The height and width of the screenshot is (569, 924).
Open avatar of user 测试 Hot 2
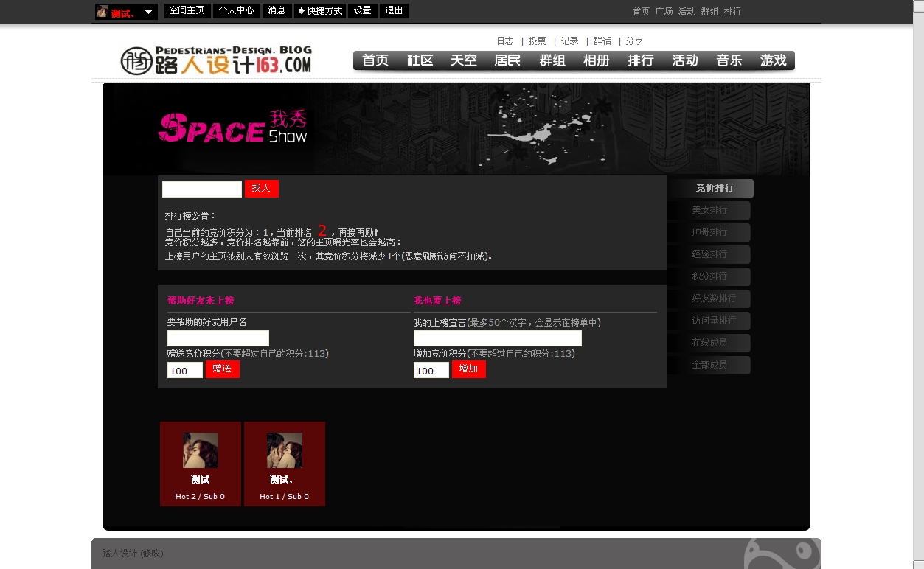point(201,450)
